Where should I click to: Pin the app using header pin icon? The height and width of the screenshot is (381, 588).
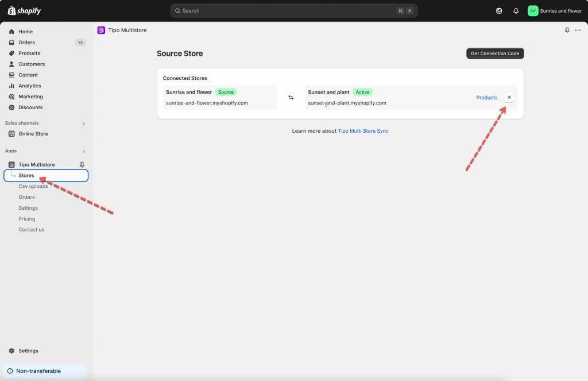[567, 30]
